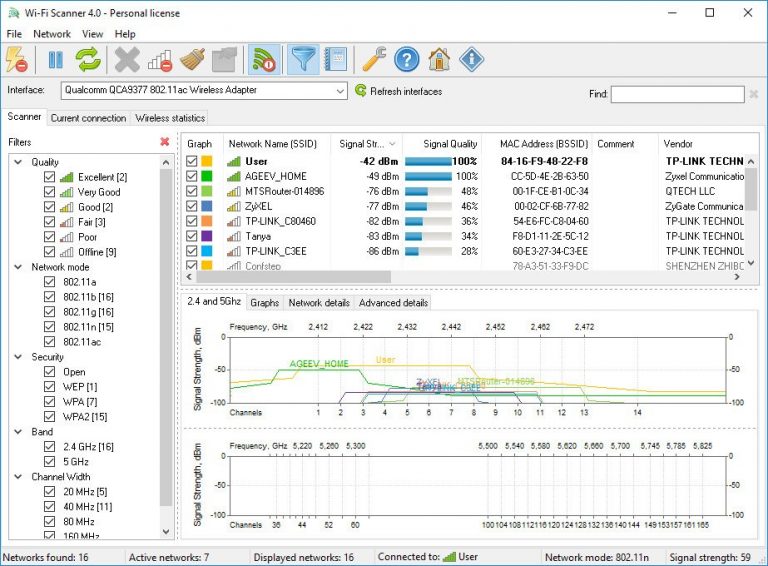
Task: Open settings with the wrench icon
Action: 374,60
